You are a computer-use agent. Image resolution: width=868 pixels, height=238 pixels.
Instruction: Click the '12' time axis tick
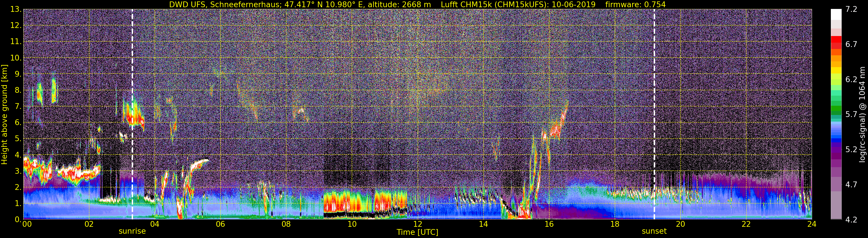point(417,224)
